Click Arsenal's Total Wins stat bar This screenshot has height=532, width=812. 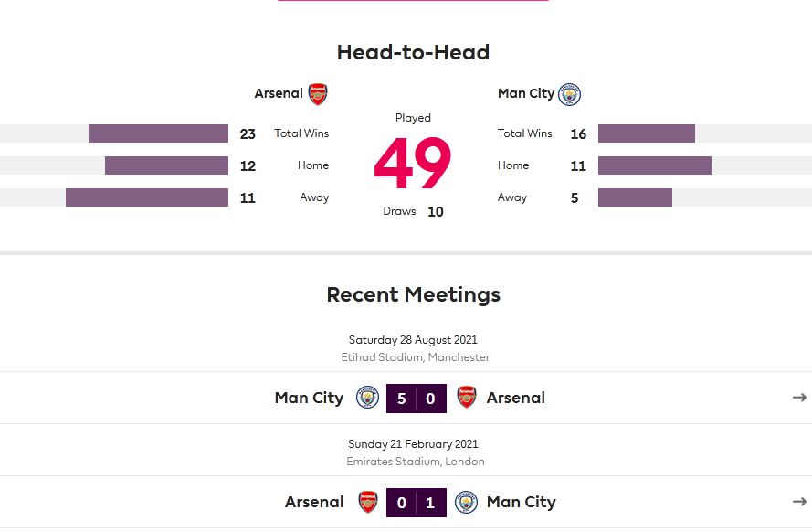(157, 133)
